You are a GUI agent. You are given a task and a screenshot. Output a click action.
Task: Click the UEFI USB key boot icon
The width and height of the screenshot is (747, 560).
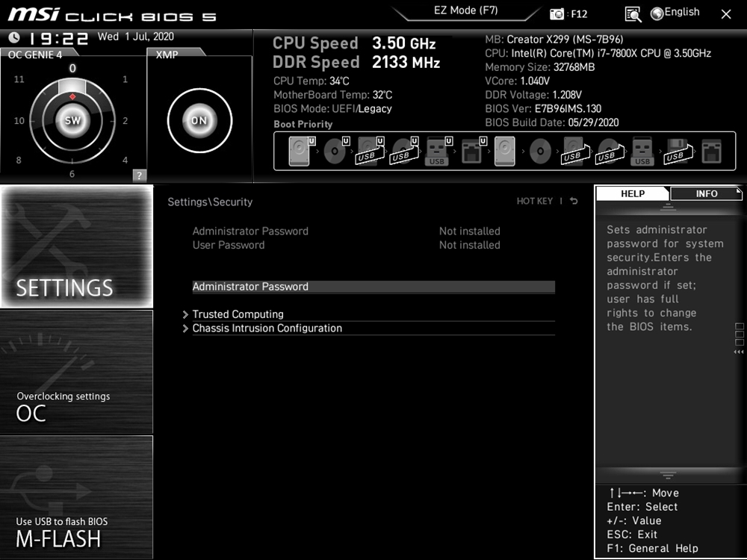(438, 152)
